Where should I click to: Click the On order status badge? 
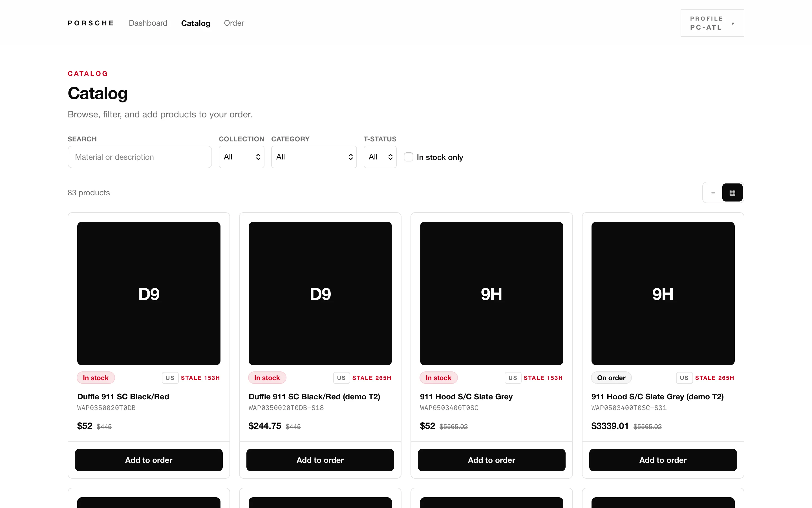[x=611, y=378]
